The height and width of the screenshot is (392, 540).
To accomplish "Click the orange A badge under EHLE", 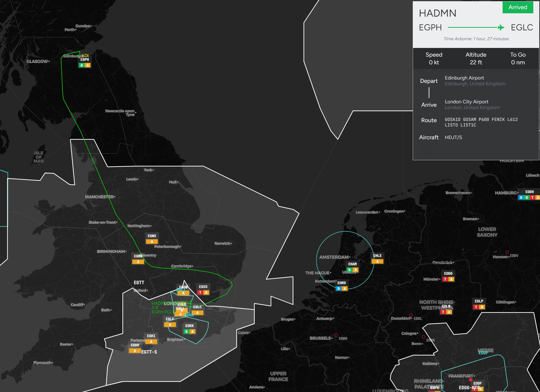I will tap(377, 262).
